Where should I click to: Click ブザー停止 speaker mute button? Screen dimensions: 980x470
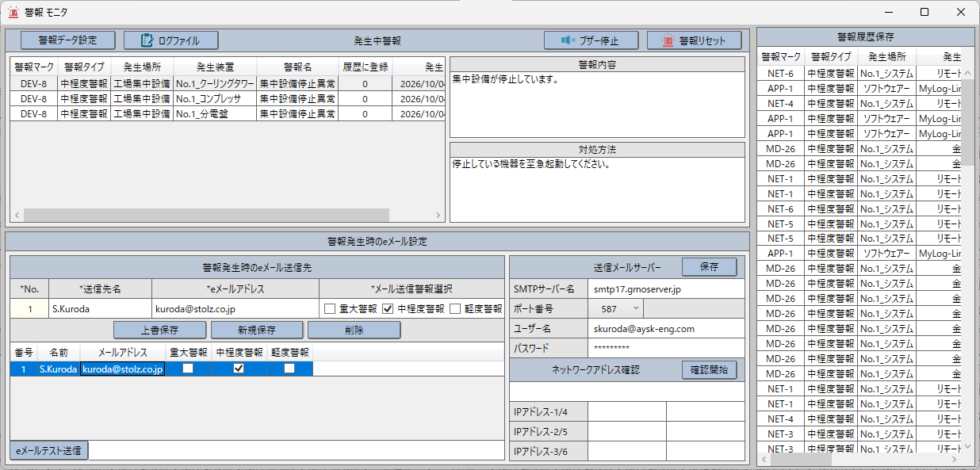pos(591,40)
